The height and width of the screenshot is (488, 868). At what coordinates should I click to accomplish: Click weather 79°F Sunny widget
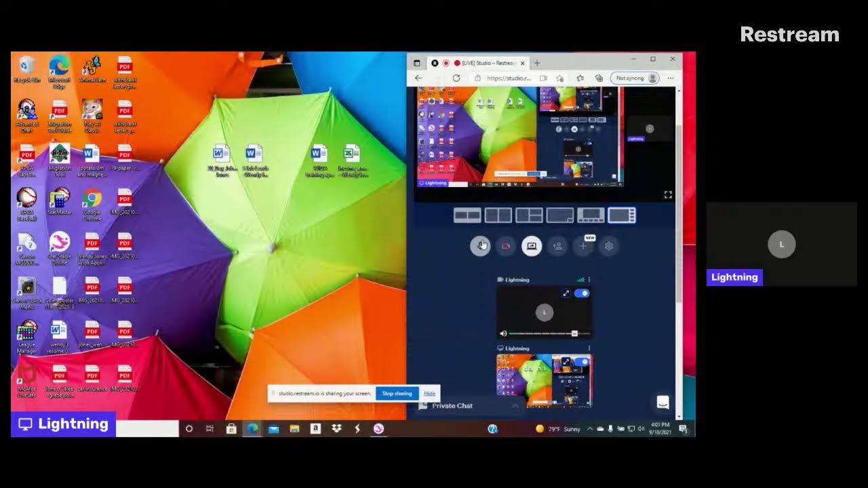click(x=558, y=428)
